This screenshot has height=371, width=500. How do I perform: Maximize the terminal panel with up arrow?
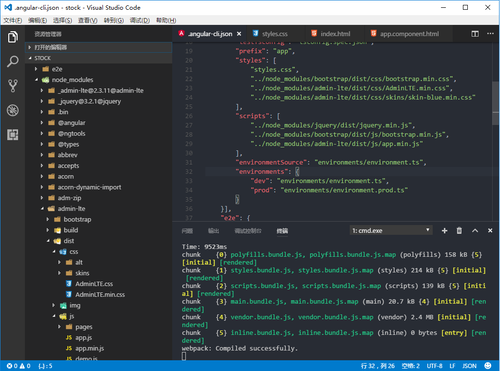click(x=475, y=231)
